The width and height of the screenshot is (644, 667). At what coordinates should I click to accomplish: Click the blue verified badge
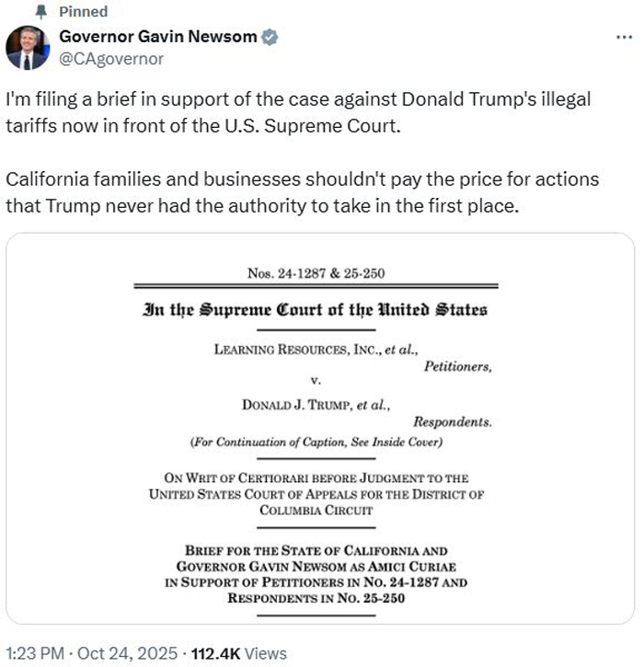[270, 38]
